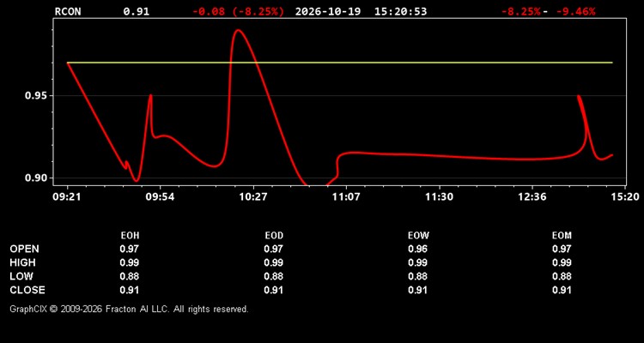Select the last price 0.91 in header
This screenshot has height=343, width=644.
137,11
